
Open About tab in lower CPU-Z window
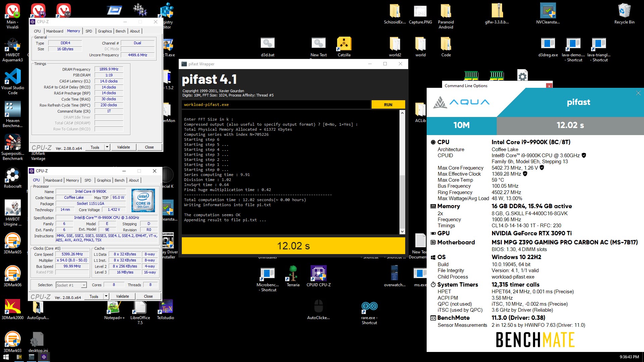(134, 180)
